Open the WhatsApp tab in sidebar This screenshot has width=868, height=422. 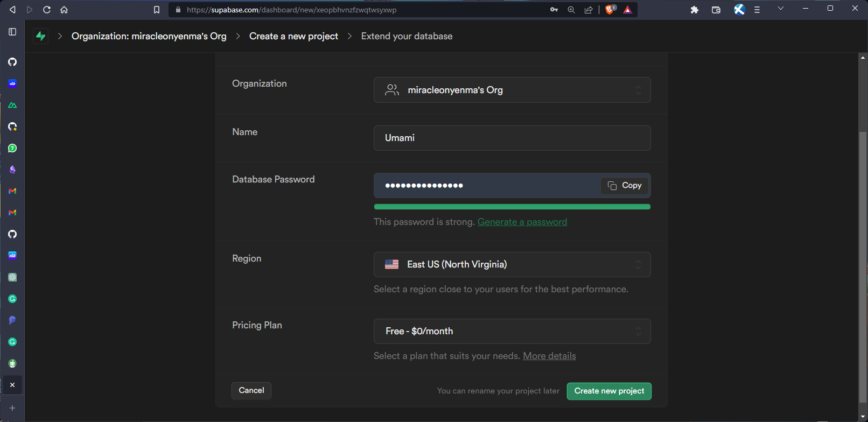pos(12,148)
